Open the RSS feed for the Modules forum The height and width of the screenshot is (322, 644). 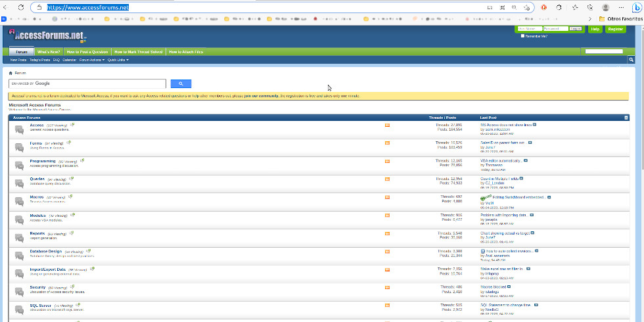(x=387, y=216)
